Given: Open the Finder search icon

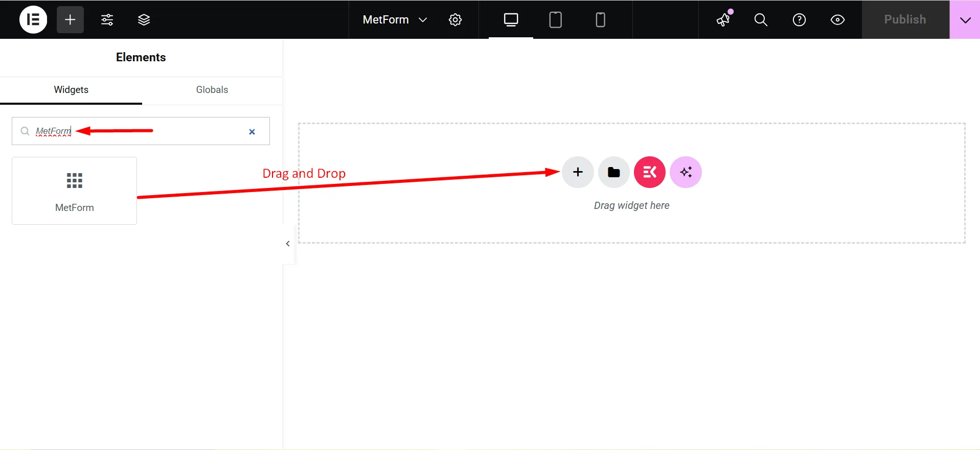Looking at the screenshot, I should [761, 19].
